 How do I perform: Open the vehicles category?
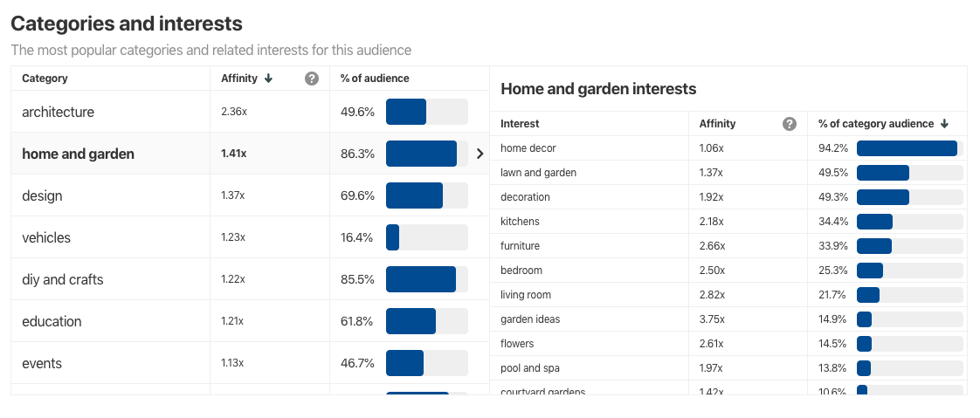46,237
